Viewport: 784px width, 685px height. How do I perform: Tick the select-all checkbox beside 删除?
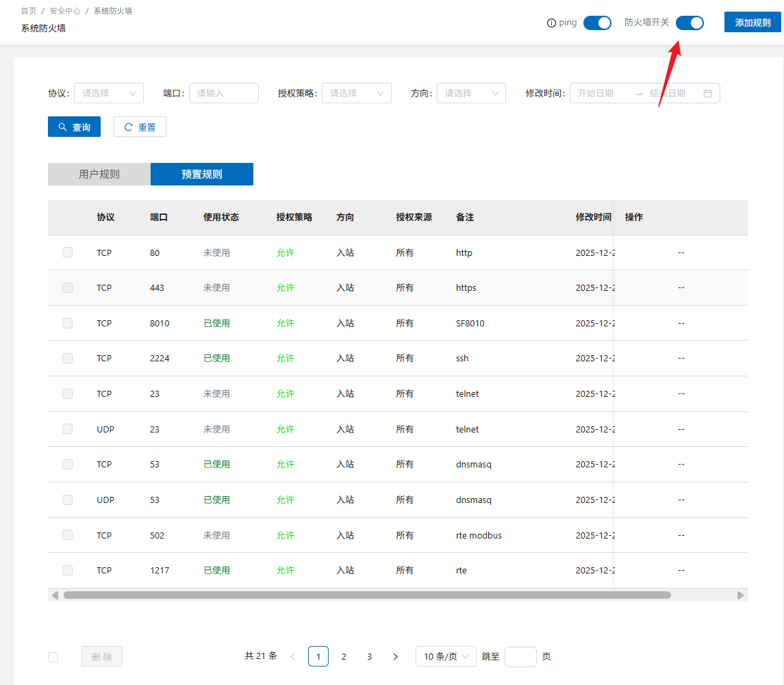[x=53, y=658]
